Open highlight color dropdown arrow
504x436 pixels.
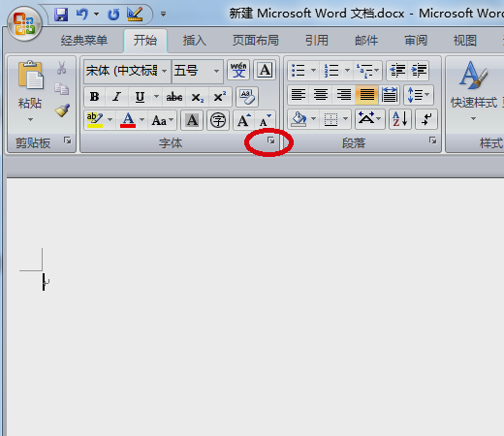(110, 120)
